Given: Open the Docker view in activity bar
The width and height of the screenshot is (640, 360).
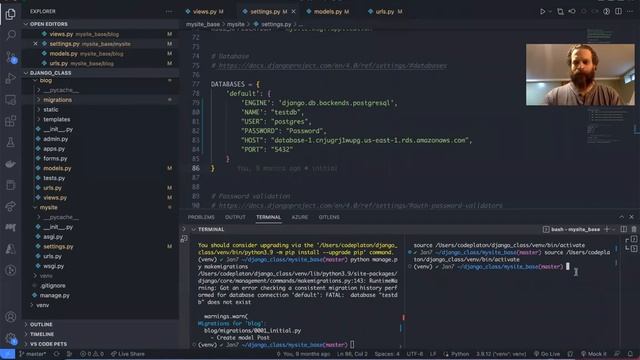Looking at the screenshot, I should [x=11, y=164].
